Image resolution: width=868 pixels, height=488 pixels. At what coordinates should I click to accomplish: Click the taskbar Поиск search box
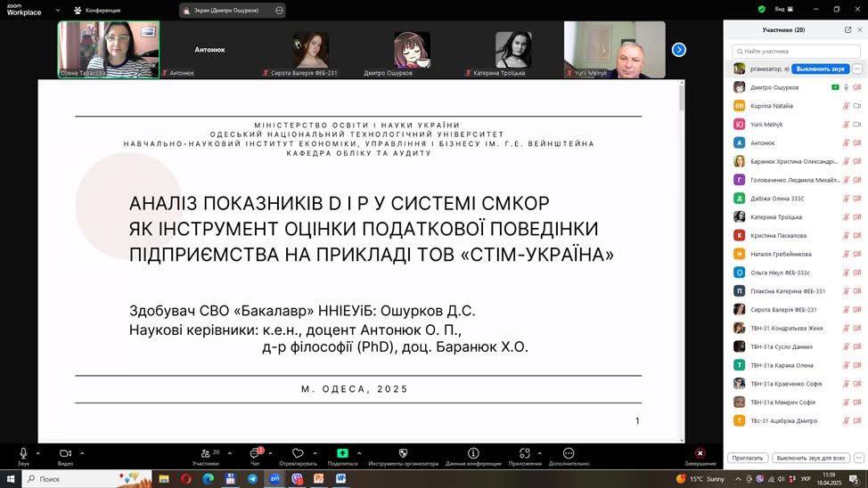coord(87,478)
